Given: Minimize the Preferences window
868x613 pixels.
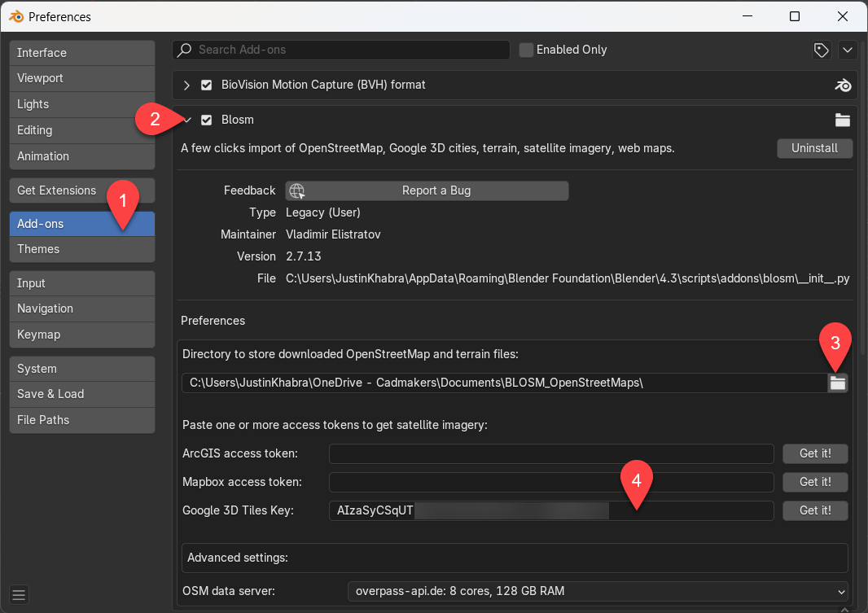Looking at the screenshot, I should 747,16.
